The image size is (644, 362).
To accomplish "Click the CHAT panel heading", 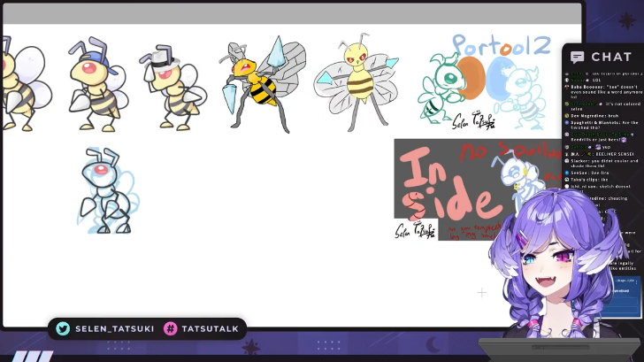I will pos(611,57).
